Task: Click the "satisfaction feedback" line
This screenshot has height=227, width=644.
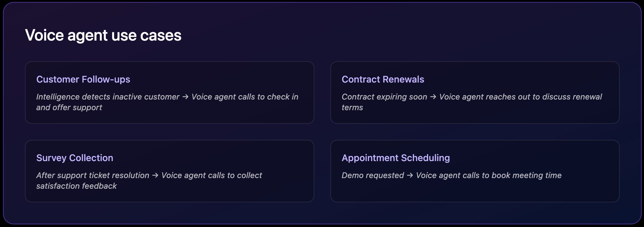Action: [x=77, y=186]
